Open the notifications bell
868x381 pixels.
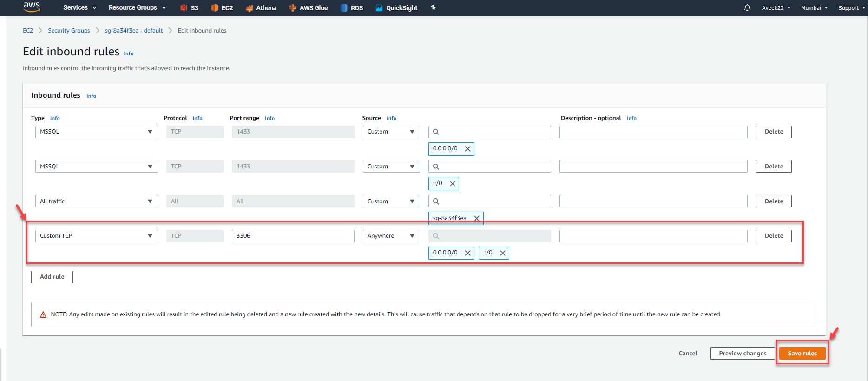(747, 8)
